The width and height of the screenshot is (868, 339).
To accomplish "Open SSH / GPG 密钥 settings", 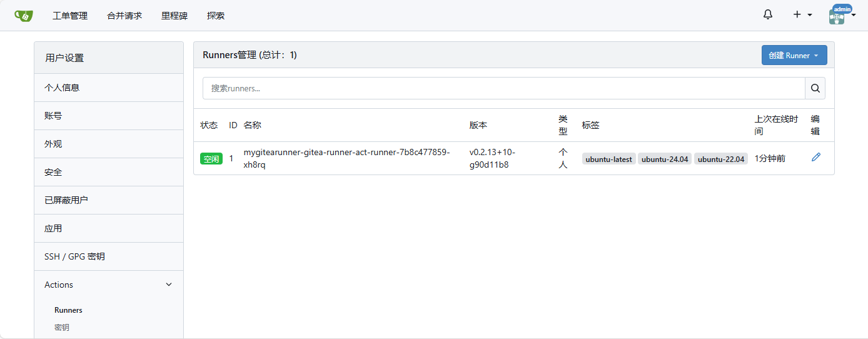I will click(x=76, y=256).
